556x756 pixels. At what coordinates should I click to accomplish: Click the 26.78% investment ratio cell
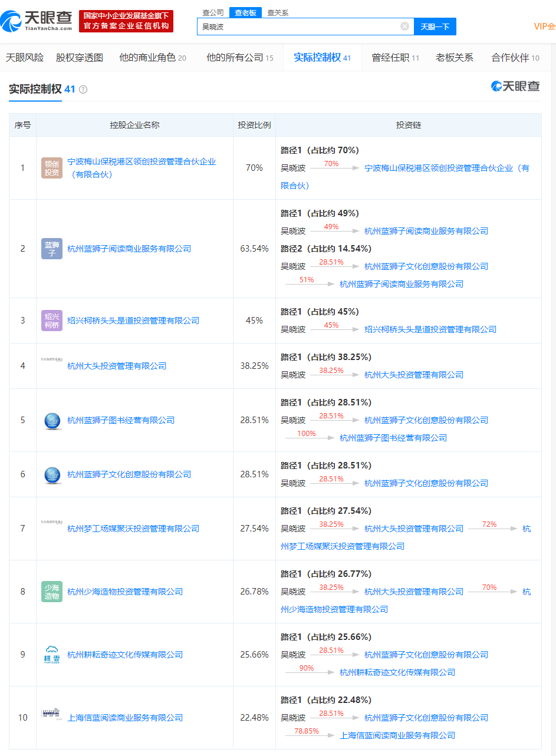(254, 592)
